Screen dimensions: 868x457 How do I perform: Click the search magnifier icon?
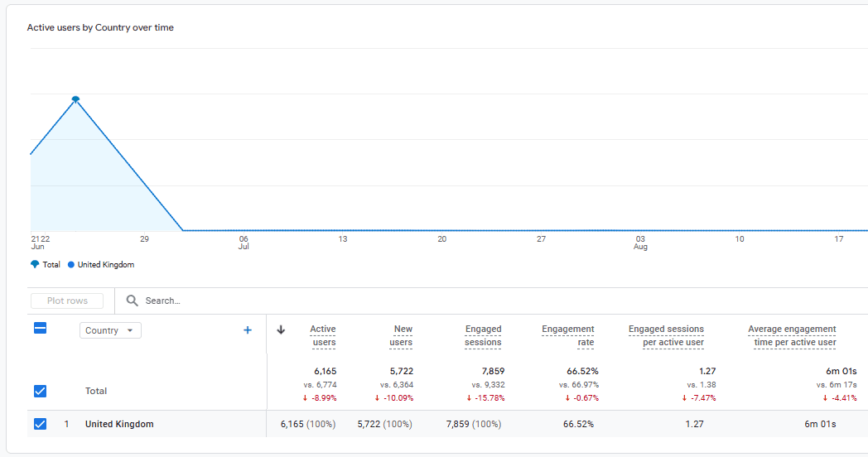coord(132,301)
